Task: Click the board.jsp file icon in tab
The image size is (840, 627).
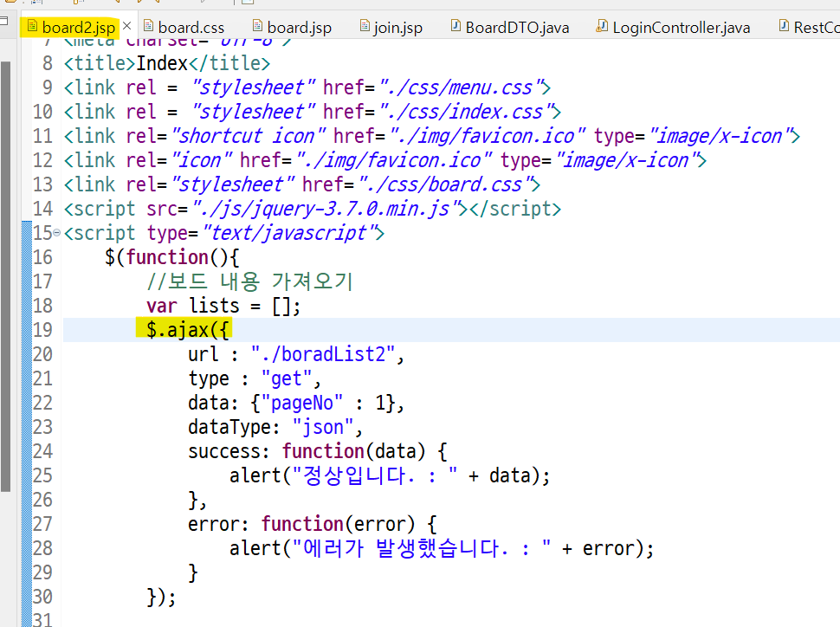Action: (x=258, y=26)
